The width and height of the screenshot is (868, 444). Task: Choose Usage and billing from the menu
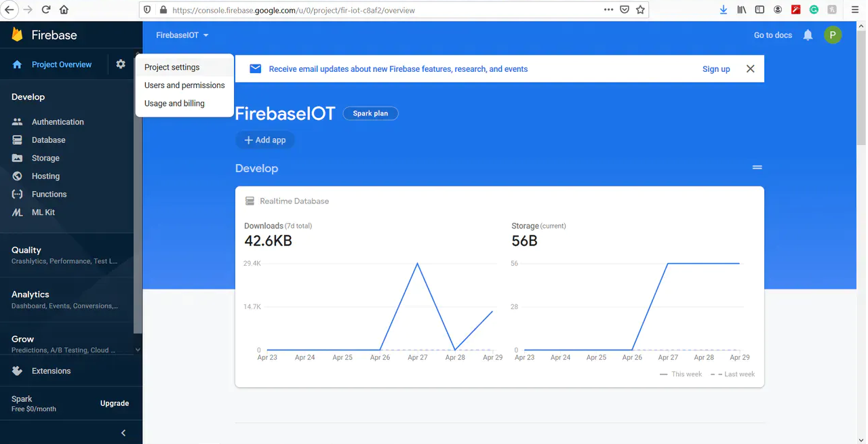point(184,104)
